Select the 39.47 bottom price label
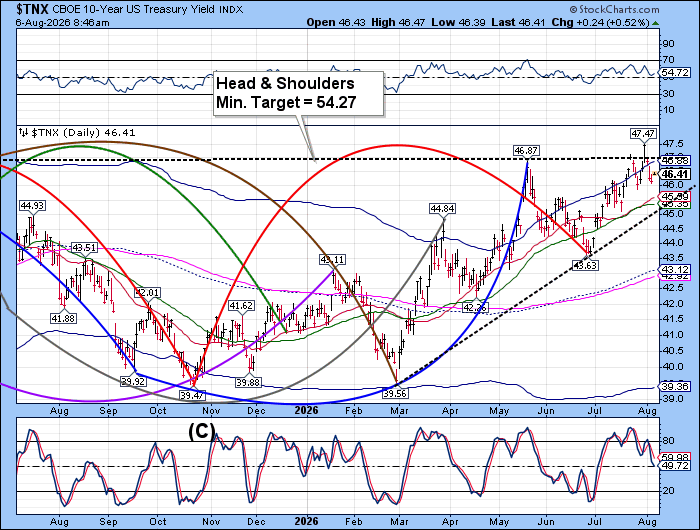700x530 pixels. click(192, 395)
